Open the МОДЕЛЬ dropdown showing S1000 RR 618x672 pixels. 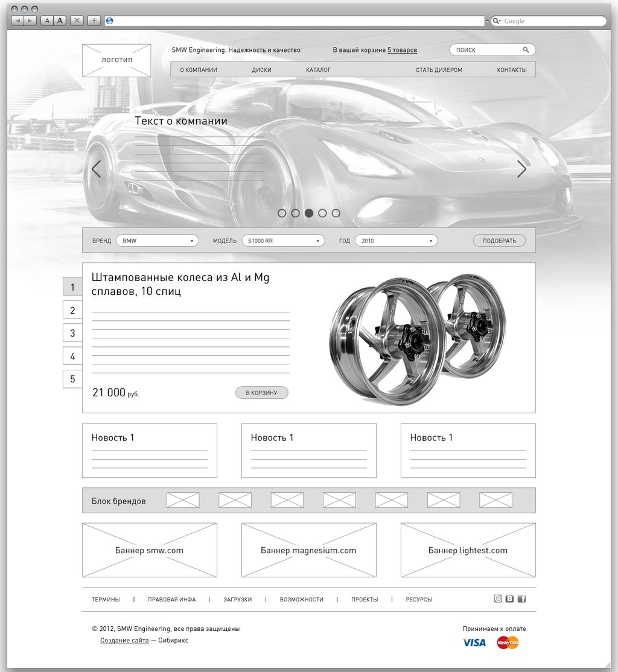(x=283, y=241)
